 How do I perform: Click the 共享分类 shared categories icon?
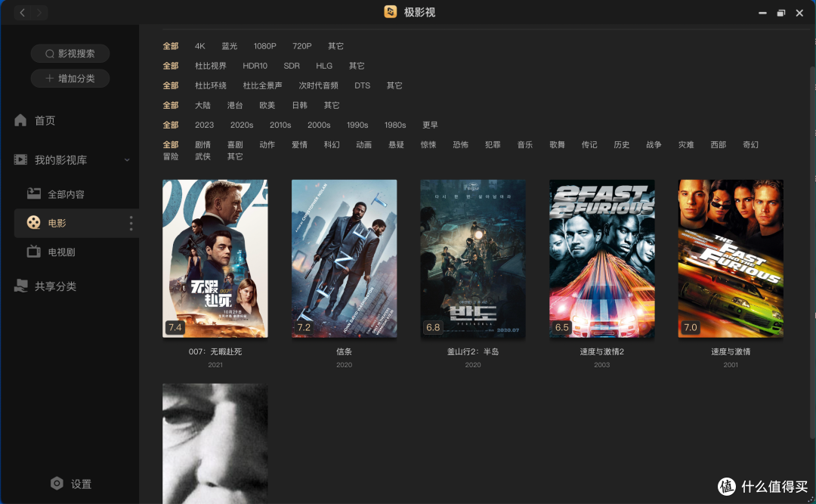click(22, 286)
